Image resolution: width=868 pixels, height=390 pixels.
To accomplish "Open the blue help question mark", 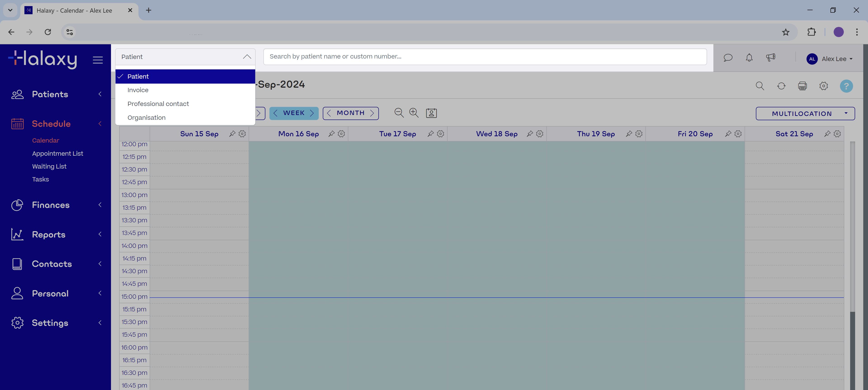I will tap(846, 86).
